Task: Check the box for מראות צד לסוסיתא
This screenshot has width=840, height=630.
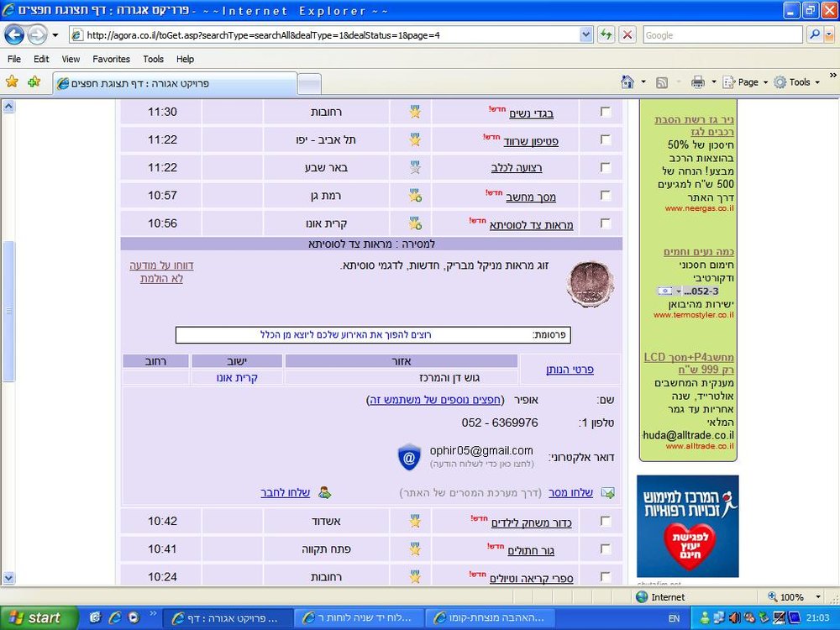Action: coord(606,223)
